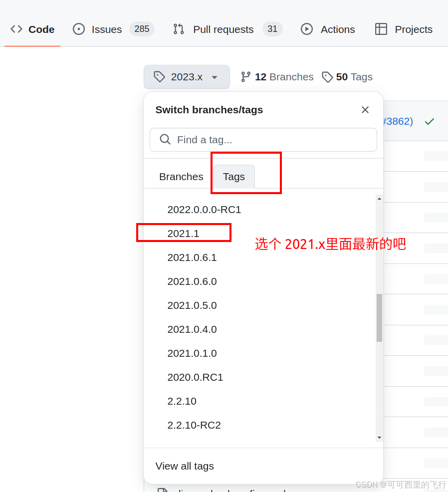Click the caret arrow beside 2023.x
The height and width of the screenshot is (492, 448).
click(x=215, y=77)
